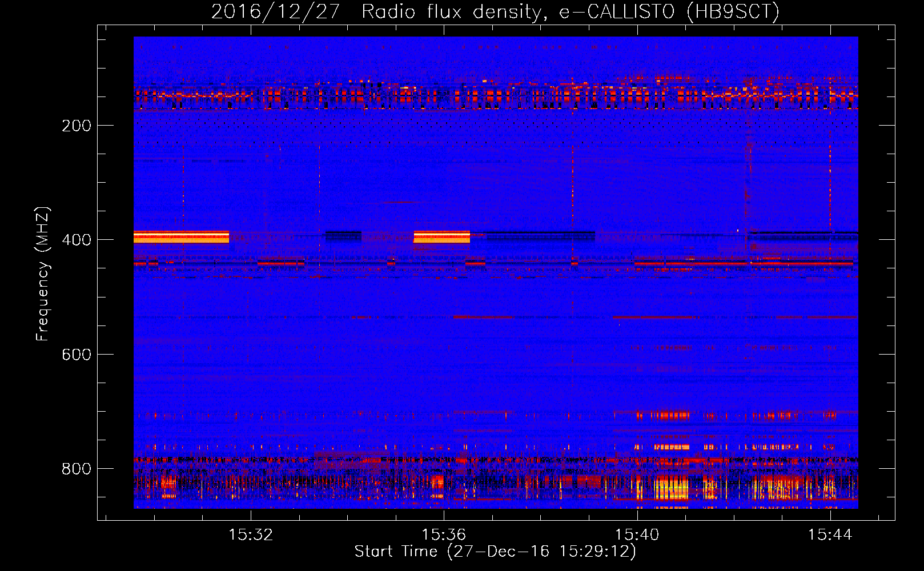Click the 800 frequency tick label
The width and height of the screenshot is (924, 571).
pos(77,469)
